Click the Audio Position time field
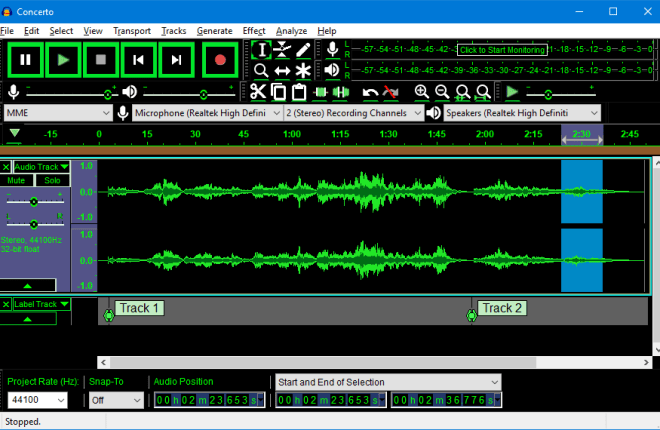660x430 pixels. [210, 400]
